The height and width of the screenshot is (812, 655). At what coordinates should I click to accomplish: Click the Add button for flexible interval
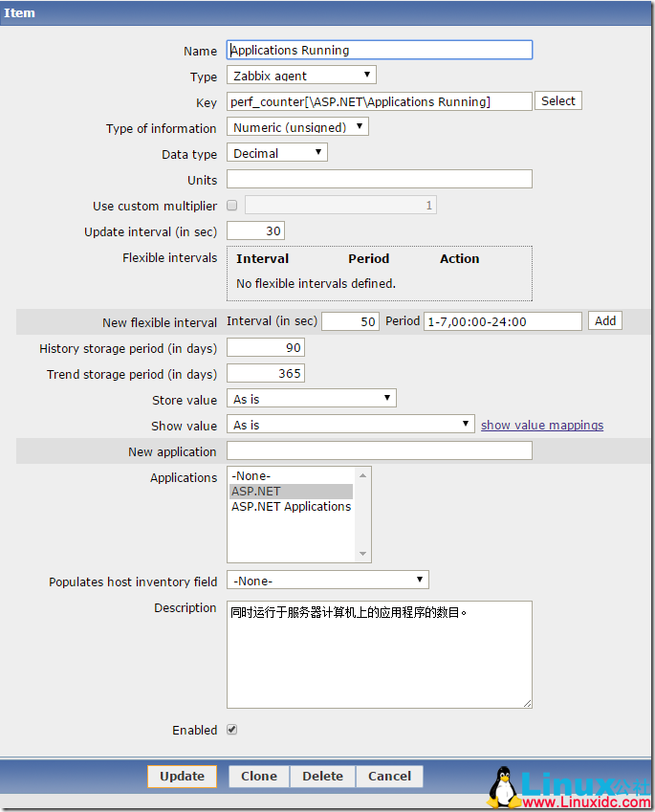604,320
